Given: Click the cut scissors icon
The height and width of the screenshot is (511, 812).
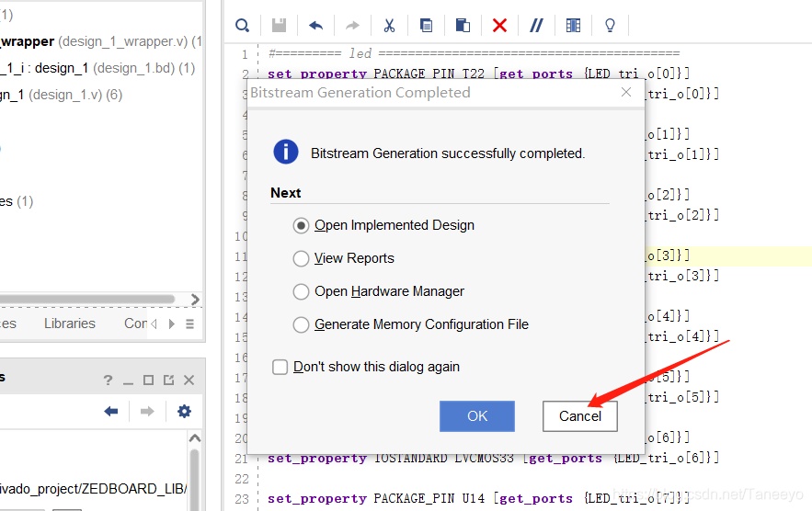Looking at the screenshot, I should coord(389,26).
